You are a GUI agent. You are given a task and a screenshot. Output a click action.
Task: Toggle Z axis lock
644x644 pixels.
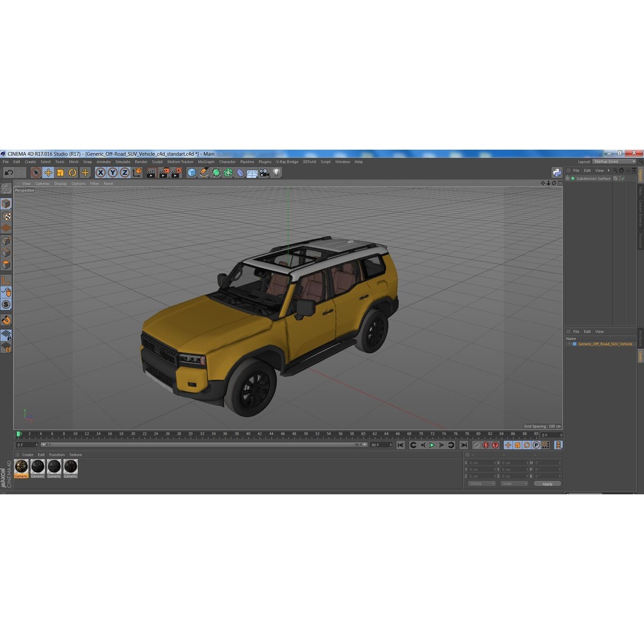tap(125, 173)
